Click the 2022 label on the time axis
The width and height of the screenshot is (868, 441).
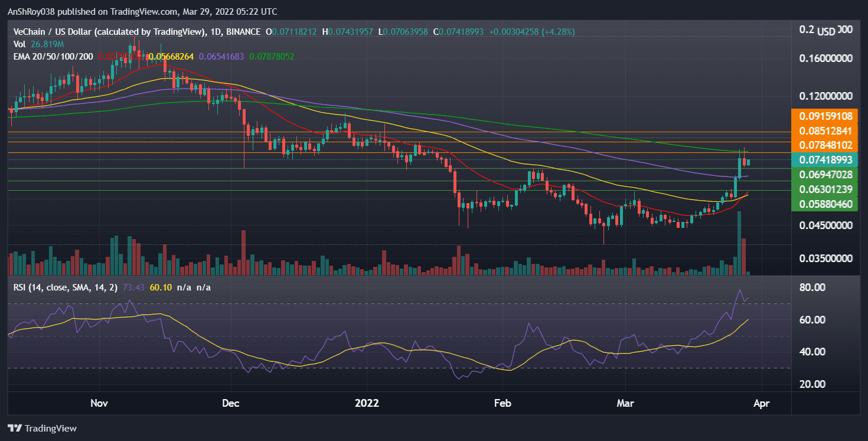(x=368, y=403)
